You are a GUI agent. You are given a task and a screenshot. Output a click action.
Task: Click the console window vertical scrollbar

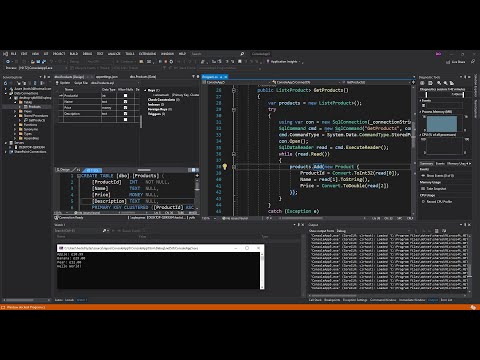[x=262, y=270]
